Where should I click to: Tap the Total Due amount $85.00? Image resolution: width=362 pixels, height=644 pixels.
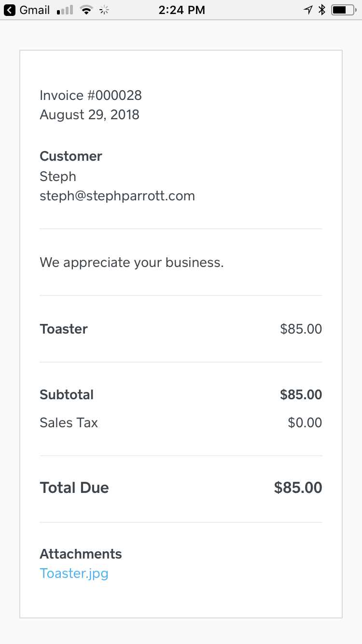[298, 488]
